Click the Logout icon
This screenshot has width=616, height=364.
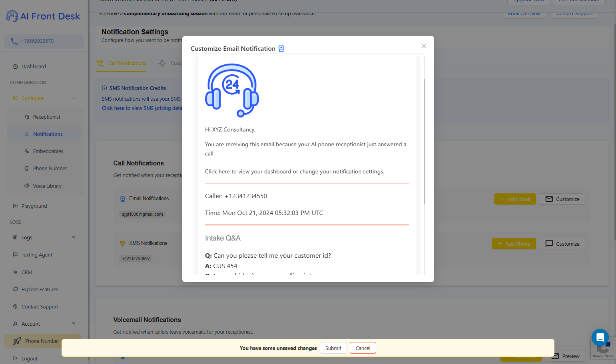pos(15,358)
